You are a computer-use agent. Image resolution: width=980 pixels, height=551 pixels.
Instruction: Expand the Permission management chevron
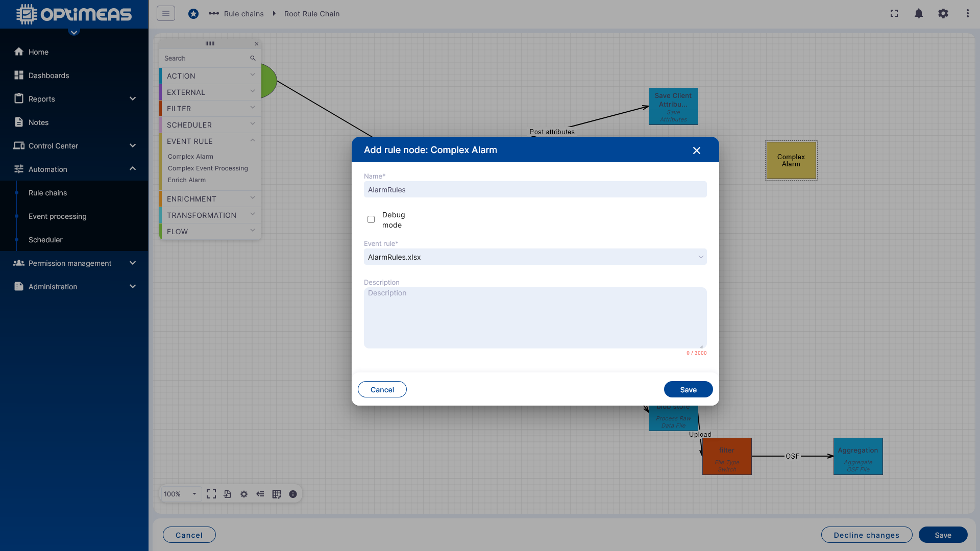[133, 263]
